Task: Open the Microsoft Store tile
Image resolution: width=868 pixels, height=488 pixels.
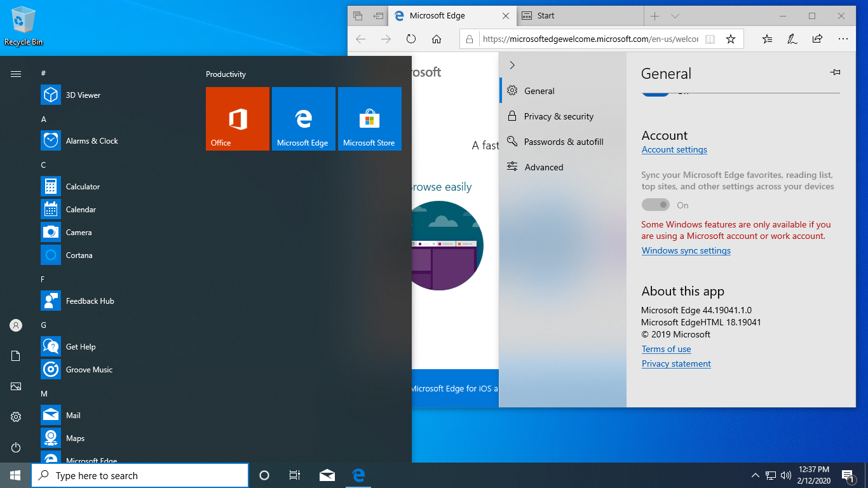Action: click(x=370, y=119)
